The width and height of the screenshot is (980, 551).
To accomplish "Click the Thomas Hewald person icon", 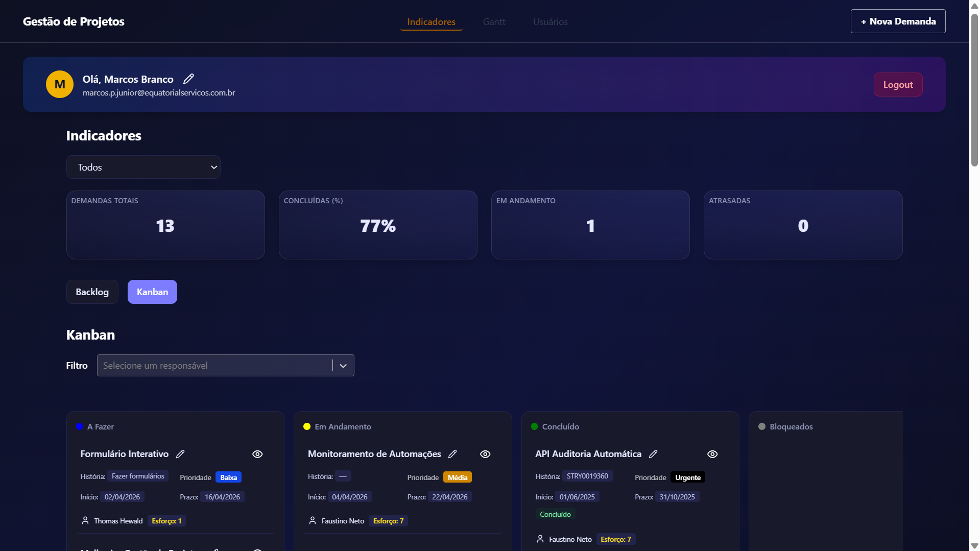I will pos(85,520).
